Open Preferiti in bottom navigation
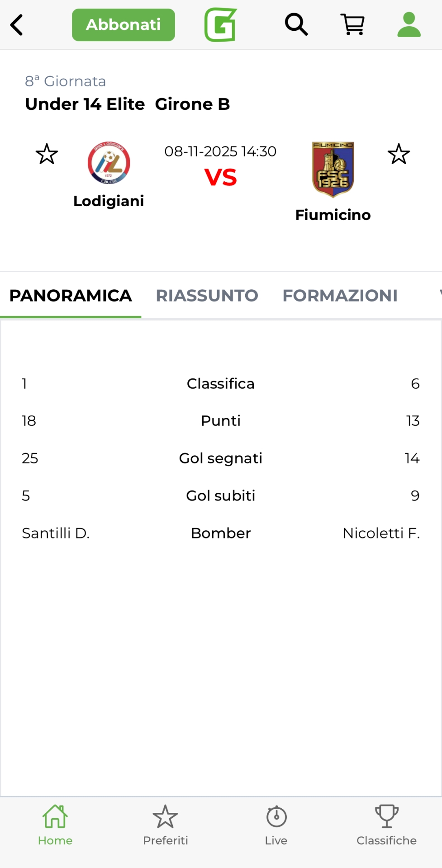The height and width of the screenshot is (868, 442). [166, 825]
